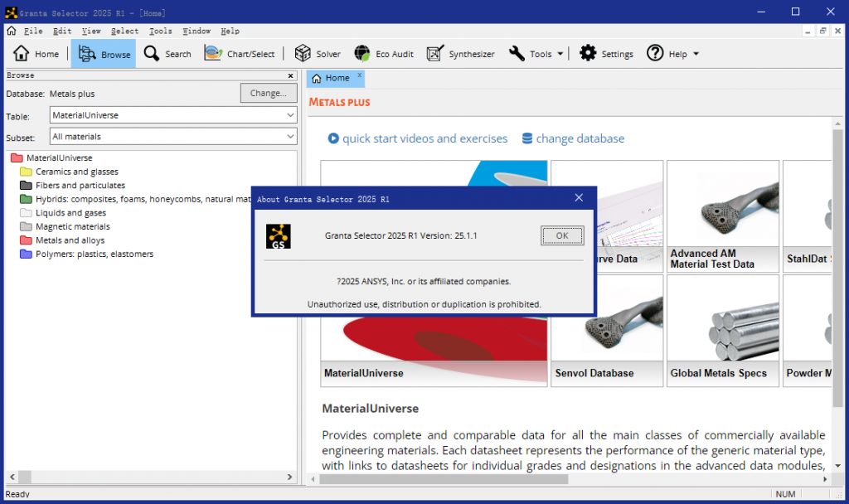Select the Ceramics and glasses folder icon
849x504 pixels.
pyautogui.click(x=26, y=172)
